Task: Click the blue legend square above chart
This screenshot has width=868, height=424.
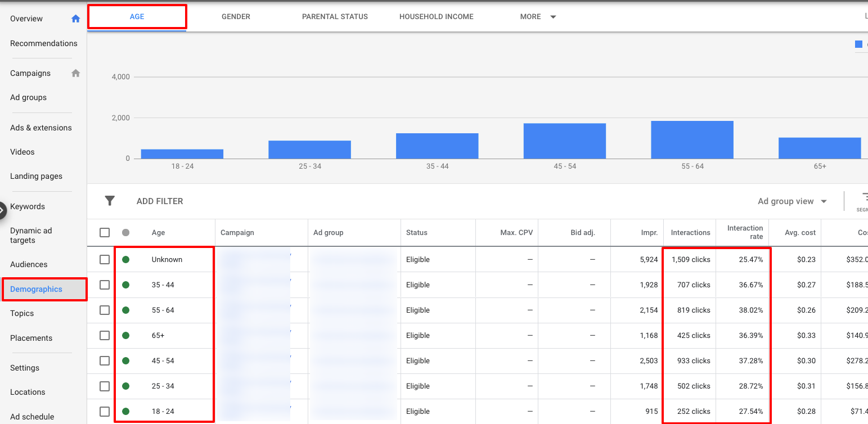Action: pos(858,44)
